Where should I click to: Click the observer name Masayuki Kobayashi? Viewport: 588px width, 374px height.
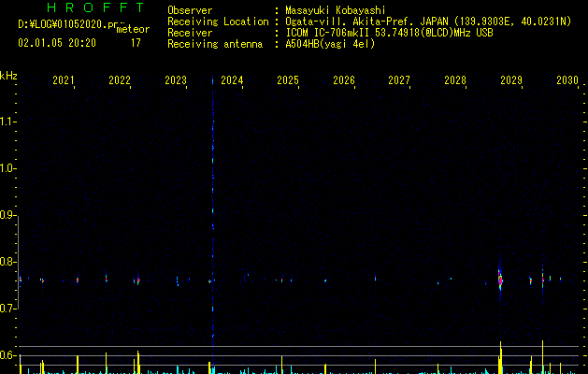pos(336,10)
